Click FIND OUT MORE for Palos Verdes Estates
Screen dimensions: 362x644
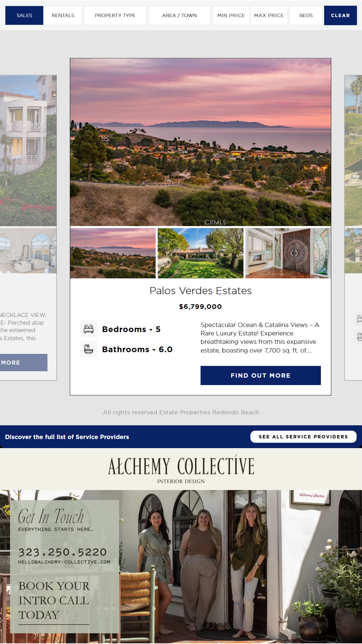260,375
